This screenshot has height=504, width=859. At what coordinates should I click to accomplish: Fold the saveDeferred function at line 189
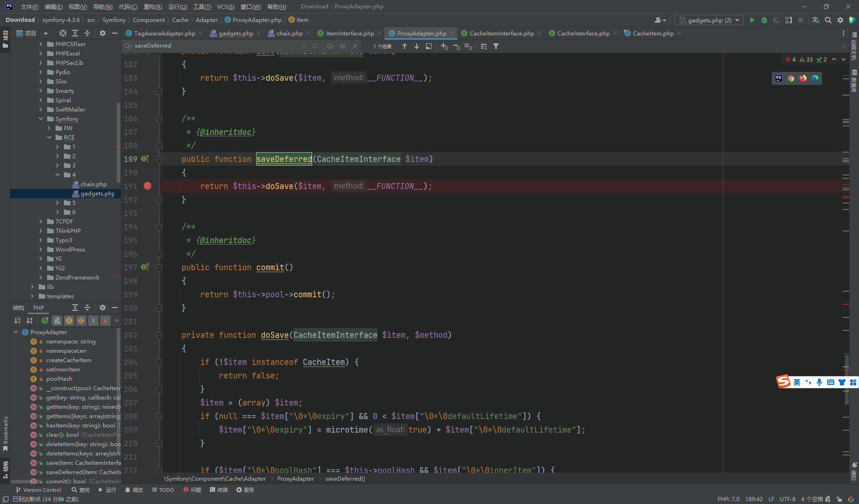(x=159, y=159)
